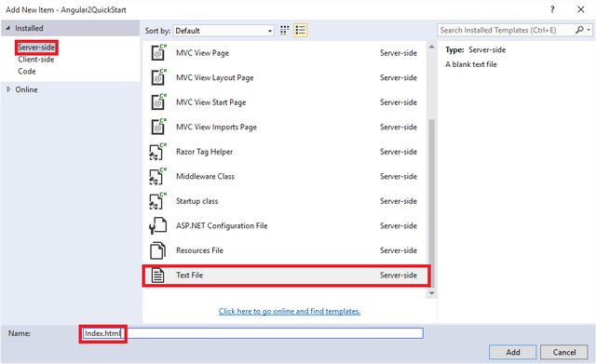Switch to medium icons grid view
596x364 pixels.
(284, 31)
